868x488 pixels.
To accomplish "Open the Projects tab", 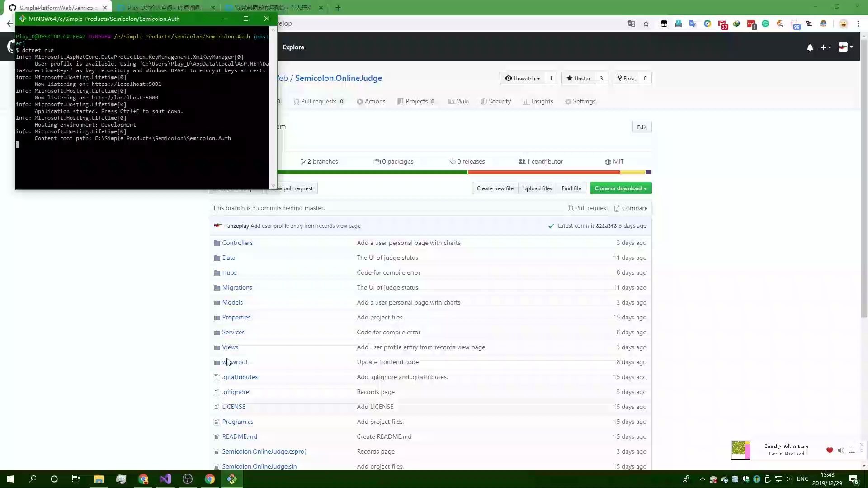I will coord(416,101).
